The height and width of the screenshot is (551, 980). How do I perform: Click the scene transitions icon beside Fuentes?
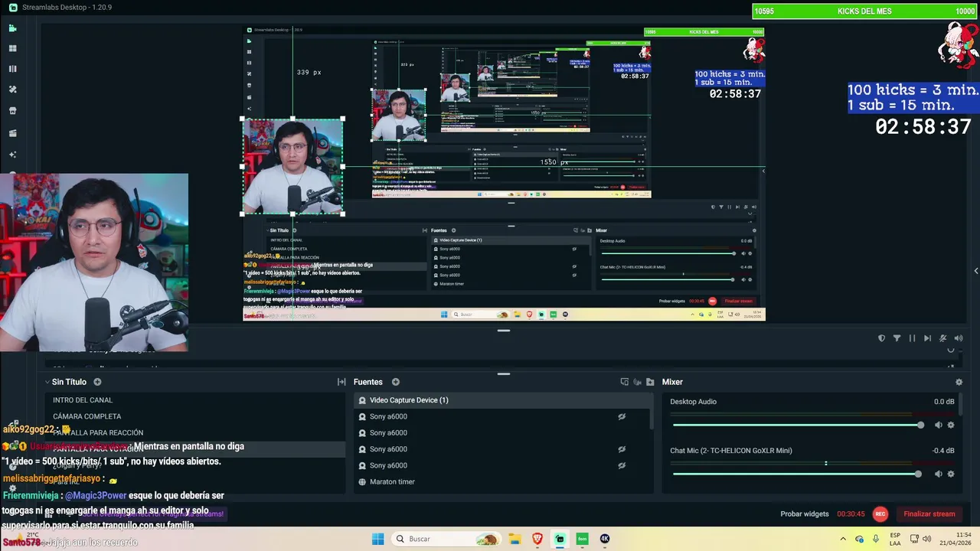point(341,382)
